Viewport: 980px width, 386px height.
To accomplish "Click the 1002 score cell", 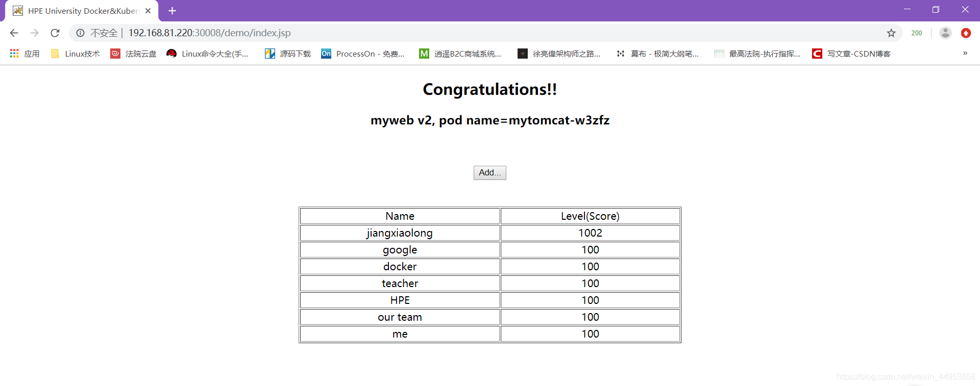I will (x=591, y=233).
